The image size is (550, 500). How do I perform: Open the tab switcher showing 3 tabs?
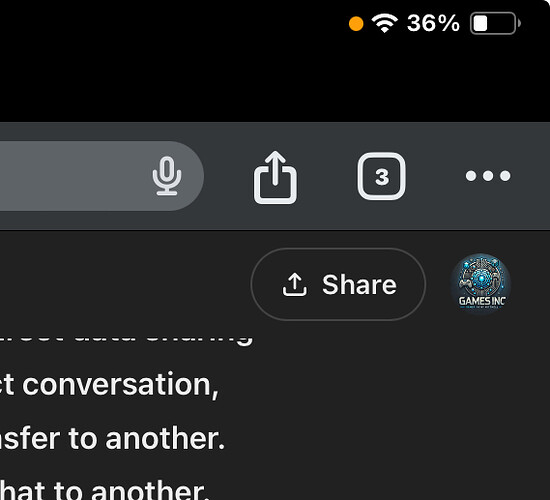382,176
